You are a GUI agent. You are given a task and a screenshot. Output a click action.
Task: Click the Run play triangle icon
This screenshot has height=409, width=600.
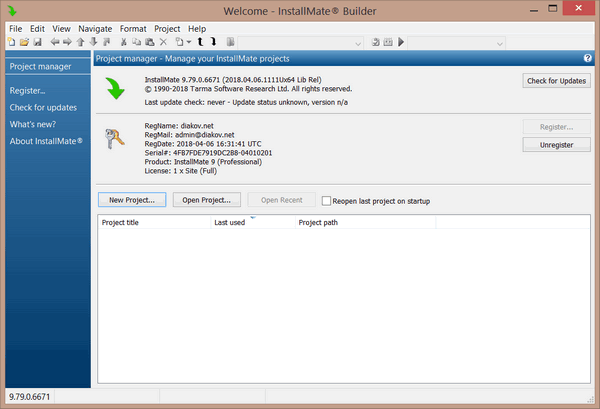click(401, 42)
